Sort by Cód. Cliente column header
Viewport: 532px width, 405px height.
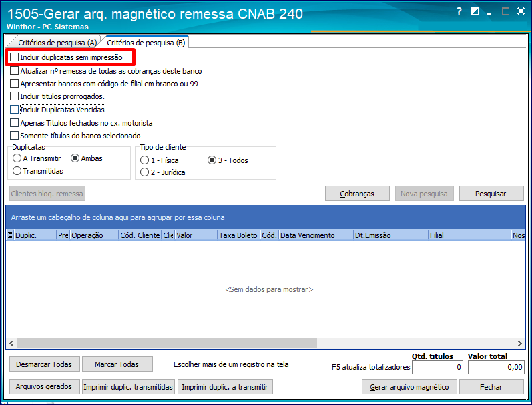[x=140, y=235]
